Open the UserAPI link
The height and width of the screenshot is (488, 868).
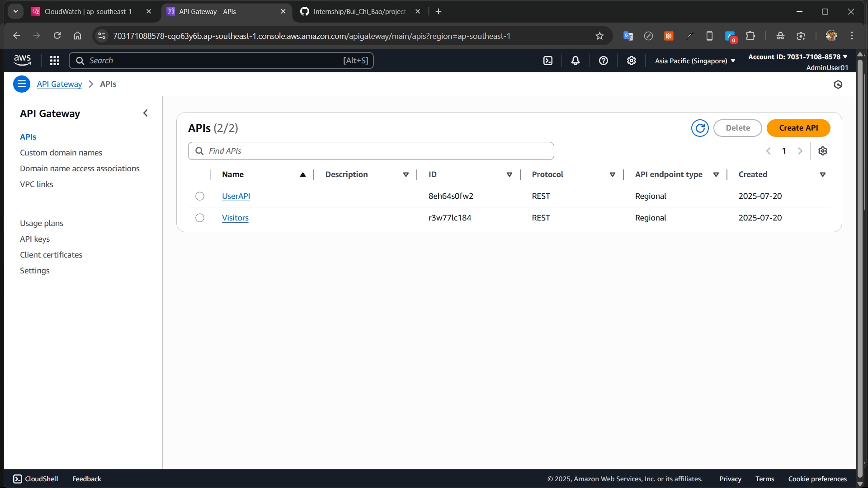[x=236, y=196]
